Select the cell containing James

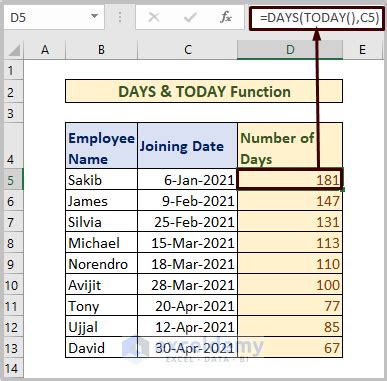coord(101,200)
